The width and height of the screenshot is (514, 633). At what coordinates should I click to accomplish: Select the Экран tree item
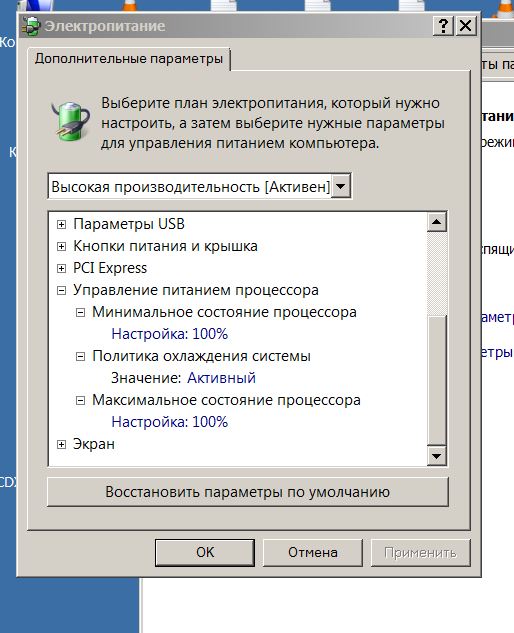[x=94, y=444]
